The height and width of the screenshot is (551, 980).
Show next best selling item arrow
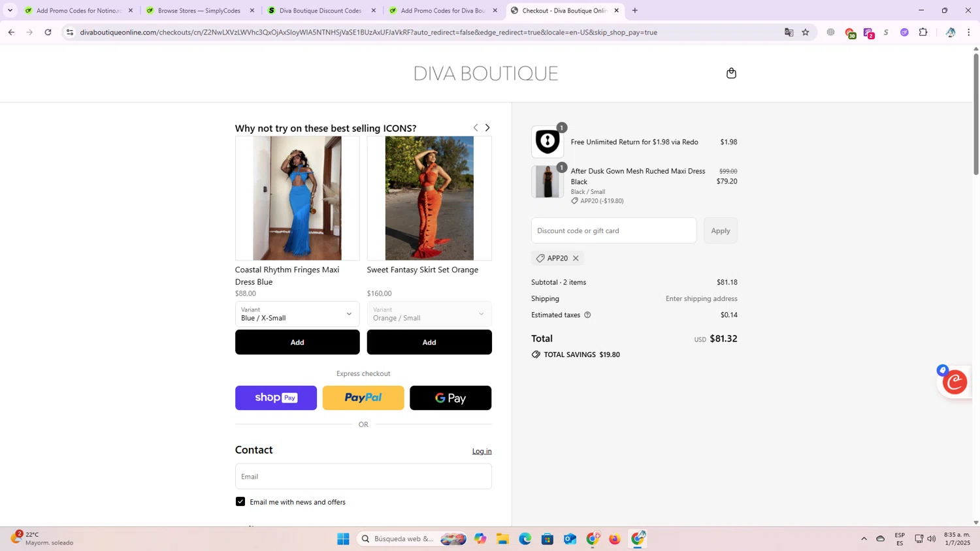click(x=487, y=128)
